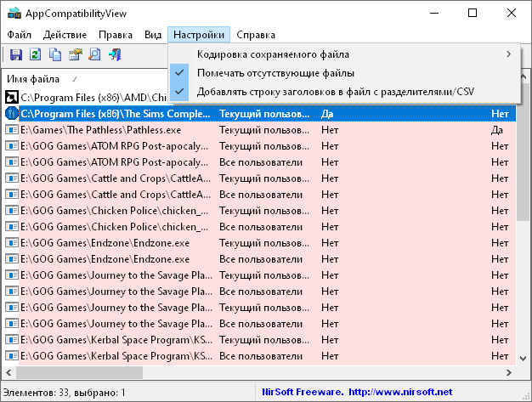Click vertical scrollbar up arrow
Image resolution: width=532 pixels, height=402 pixels.
click(523, 77)
